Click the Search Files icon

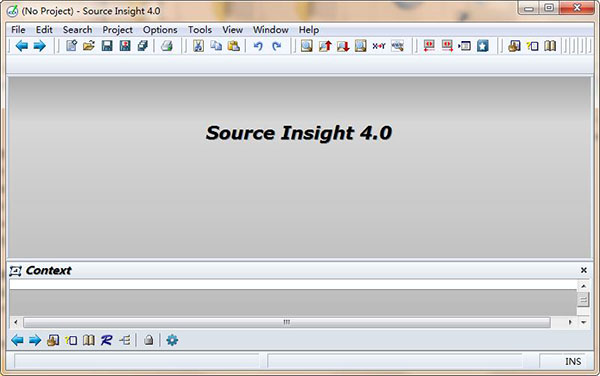[x=360, y=46]
